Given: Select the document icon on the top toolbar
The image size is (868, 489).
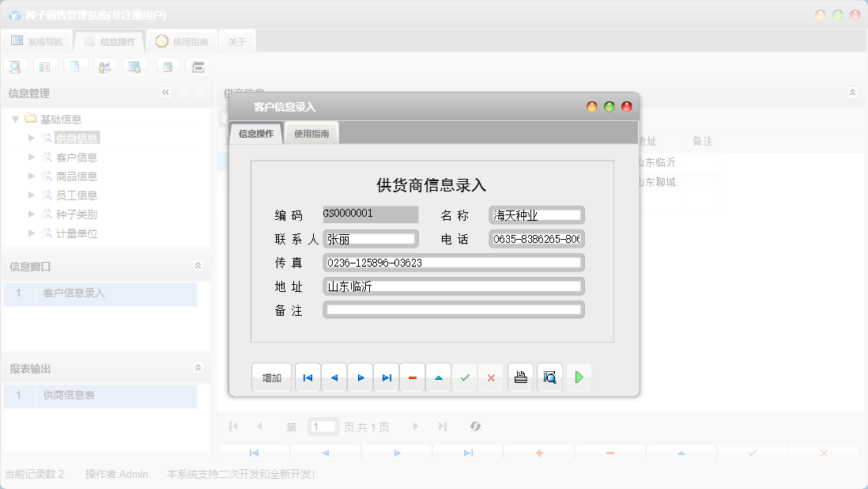Looking at the screenshot, I should tap(75, 66).
